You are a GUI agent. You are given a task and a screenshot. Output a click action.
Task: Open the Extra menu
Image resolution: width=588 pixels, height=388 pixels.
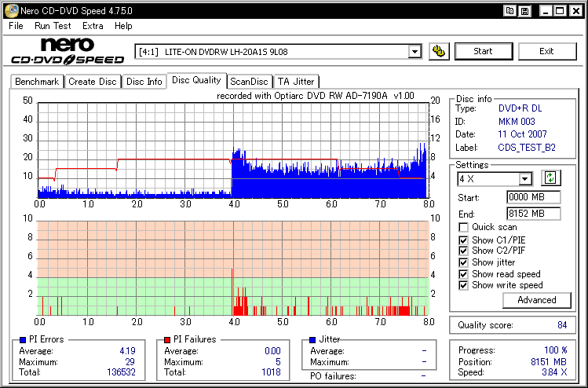93,26
